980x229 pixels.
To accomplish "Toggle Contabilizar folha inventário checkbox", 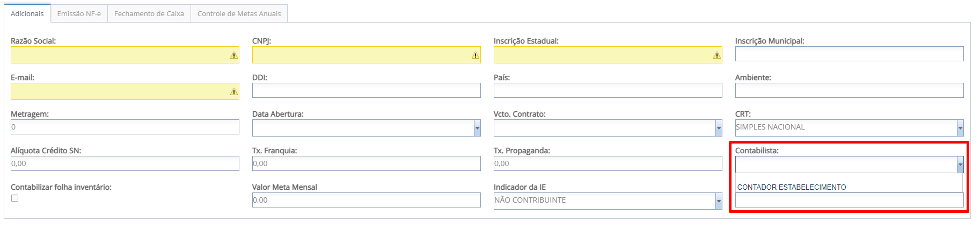I will coord(15,198).
